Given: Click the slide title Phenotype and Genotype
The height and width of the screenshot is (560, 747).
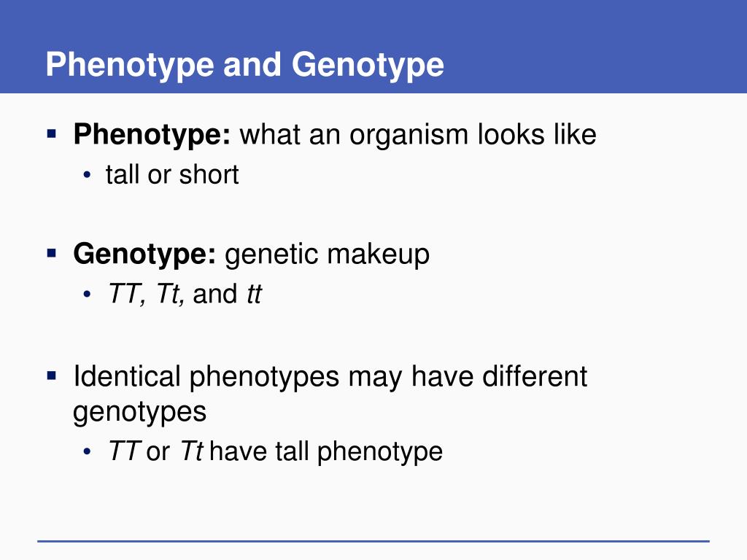Looking at the screenshot, I should pos(245,65).
